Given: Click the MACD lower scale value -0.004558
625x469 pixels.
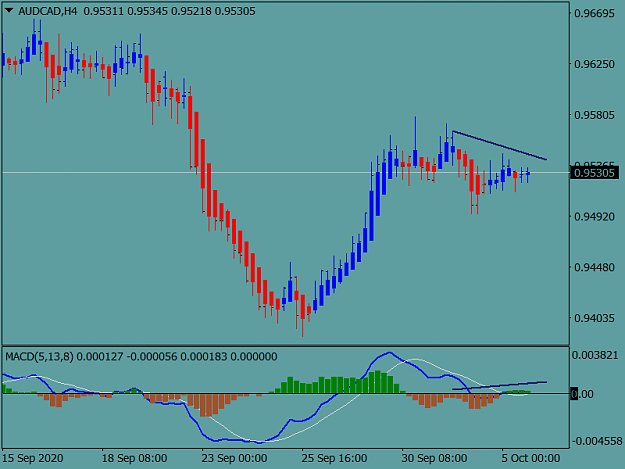Looking at the screenshot, I should pyautogui.click(x=597, y=441).
